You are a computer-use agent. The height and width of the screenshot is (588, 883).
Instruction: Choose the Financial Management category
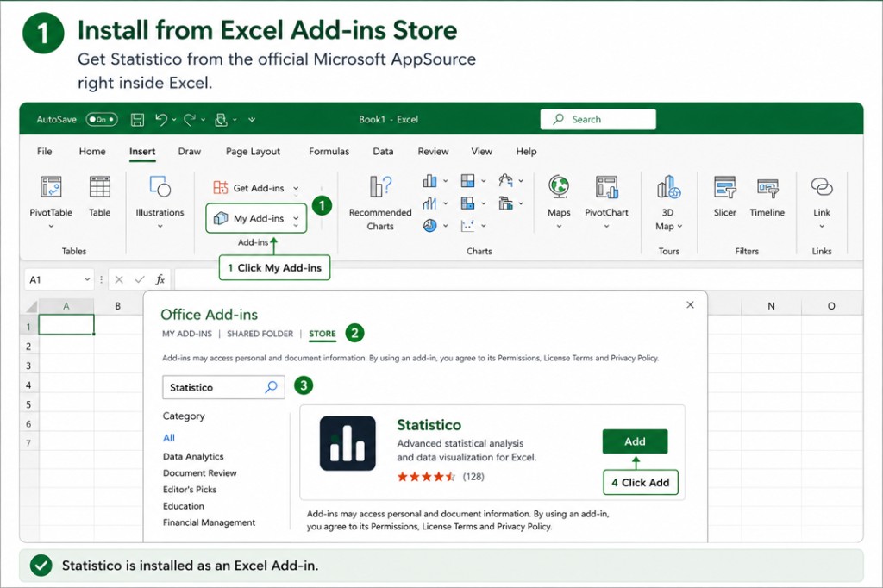pyautogui.click(x=209, y=522)
